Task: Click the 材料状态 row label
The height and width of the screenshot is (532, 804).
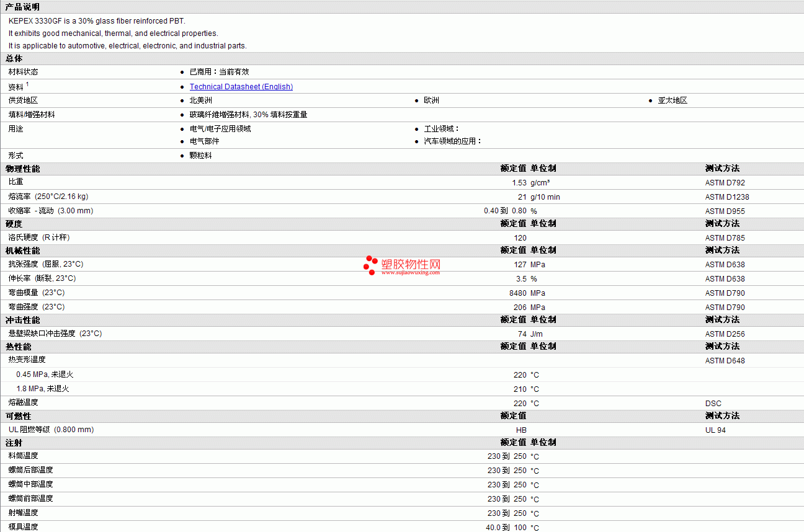Action: click(23, 72)
